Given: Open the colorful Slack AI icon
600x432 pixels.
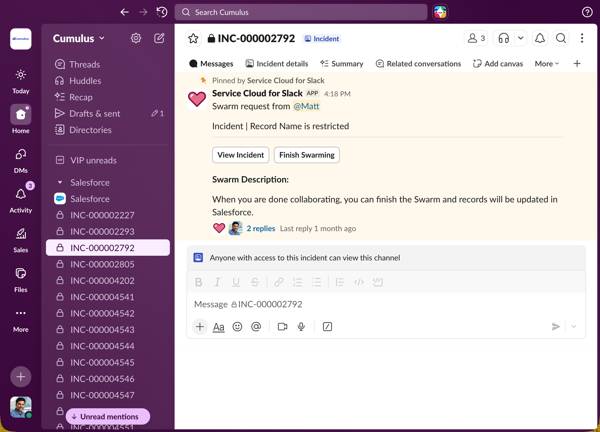Looking at the screenshot, I should [x=440, y=12].
